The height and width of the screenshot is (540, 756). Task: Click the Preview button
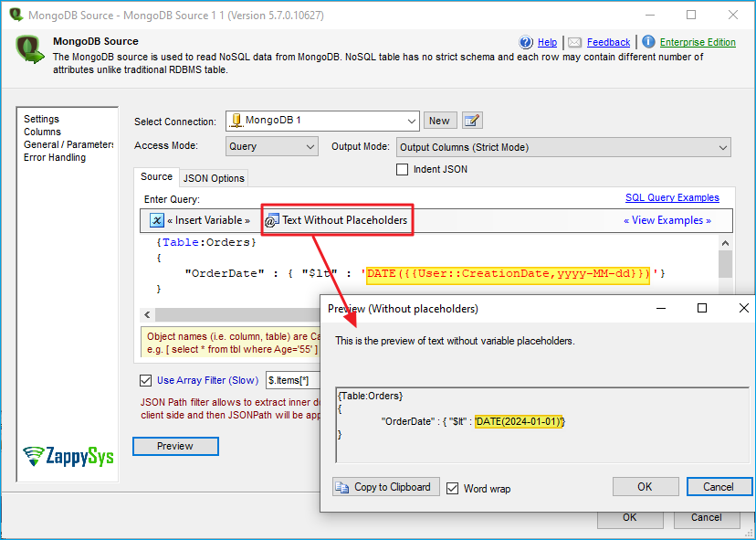[175, 446]
